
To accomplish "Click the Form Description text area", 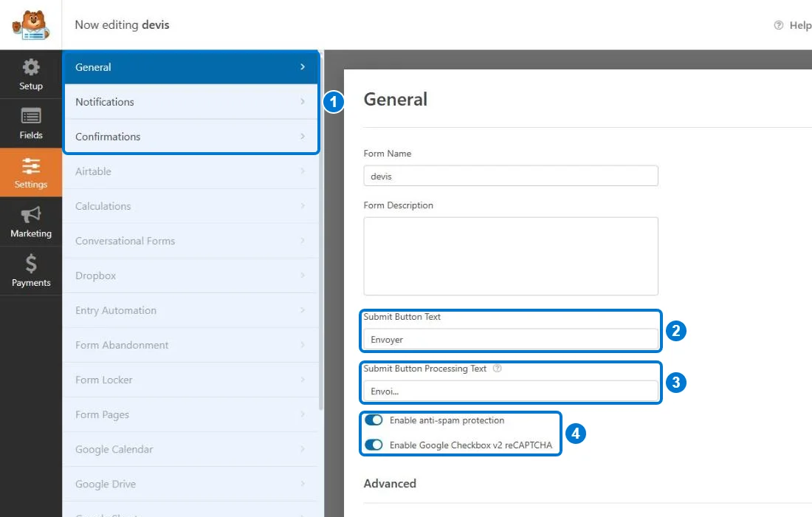I will (511, 256).
